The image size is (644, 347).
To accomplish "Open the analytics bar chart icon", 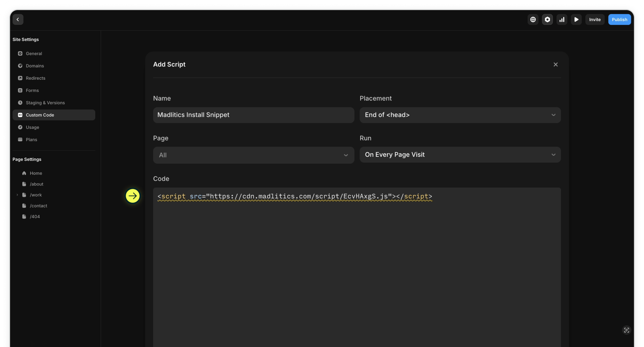I will tap(562, 20).
